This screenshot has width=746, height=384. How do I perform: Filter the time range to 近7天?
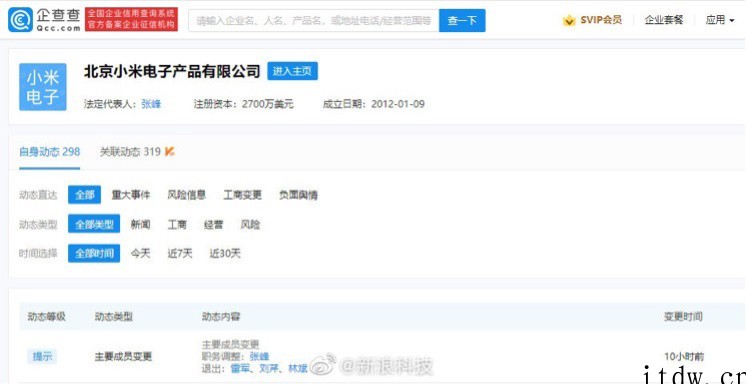click(180, 254)
